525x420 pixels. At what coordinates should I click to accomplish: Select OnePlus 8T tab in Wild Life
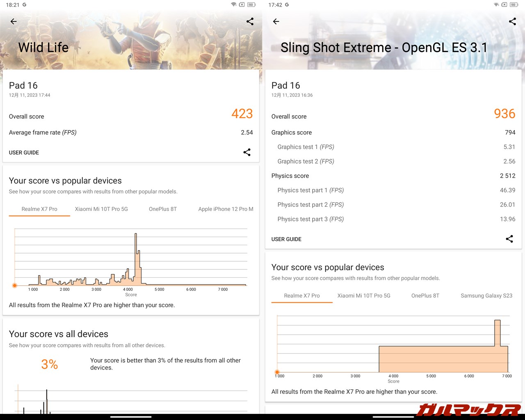click(163, 209)
